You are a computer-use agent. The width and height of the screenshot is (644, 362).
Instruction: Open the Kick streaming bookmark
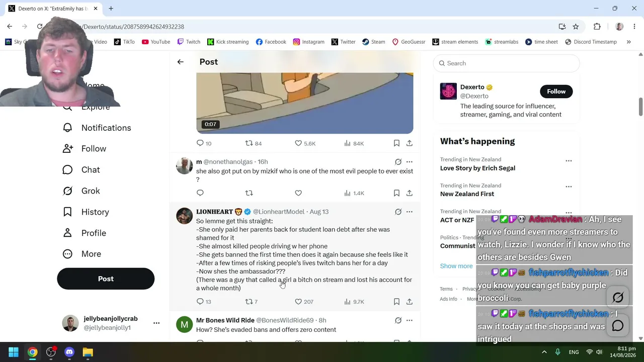228,42
